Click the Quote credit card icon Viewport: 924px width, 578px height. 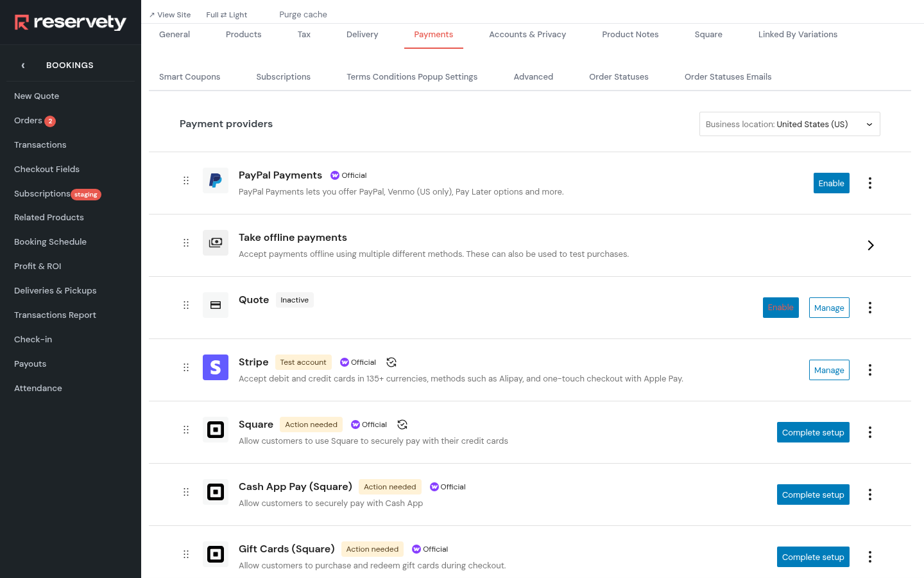[216, 305]
